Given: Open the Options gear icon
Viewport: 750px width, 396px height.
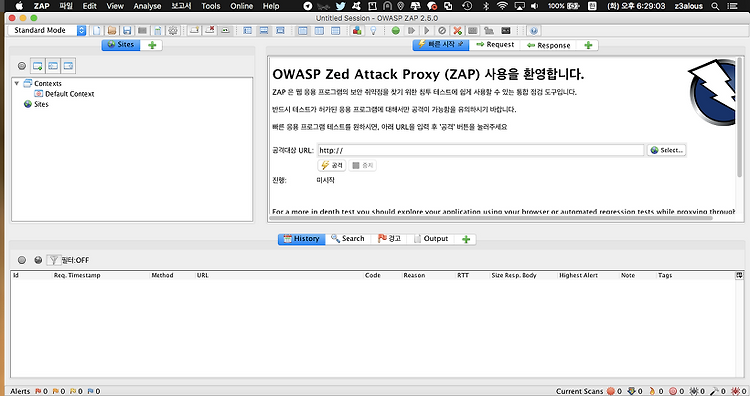Looking at the screenshot, I should pos(173,31).
